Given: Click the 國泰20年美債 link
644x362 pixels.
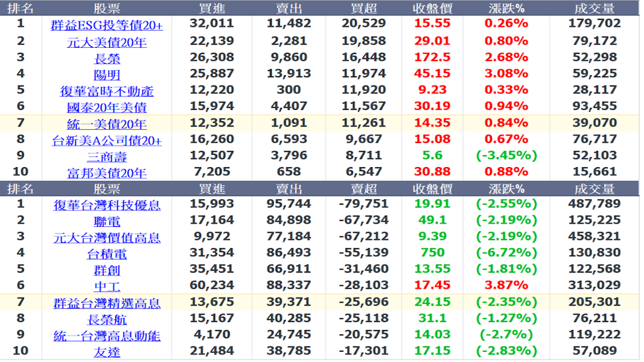Looking at the screenshot, I should (107, 108).
